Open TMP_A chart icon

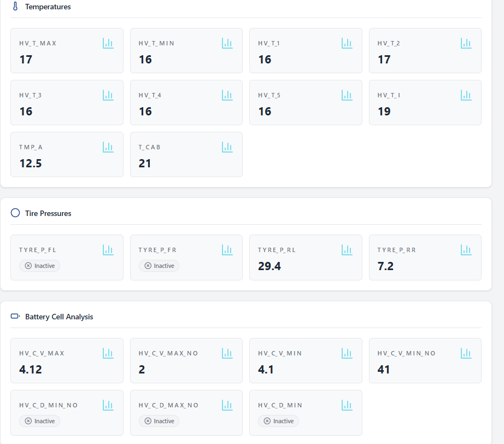tap(108, 147)
